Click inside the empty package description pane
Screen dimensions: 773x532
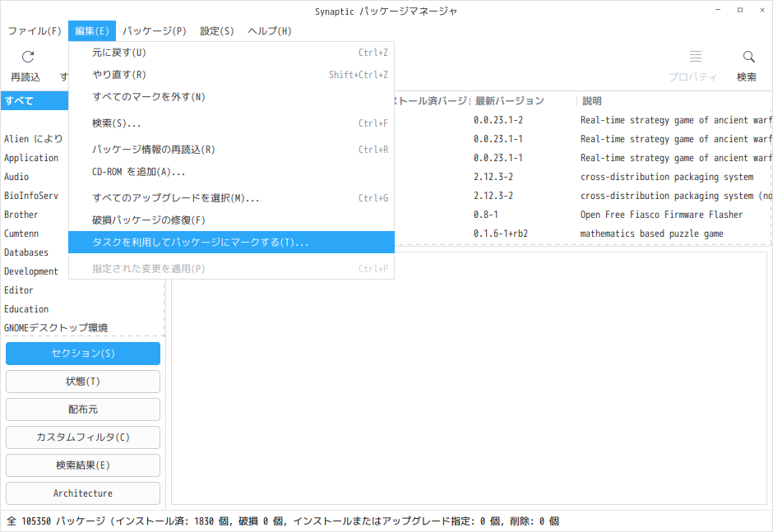[469, 378]
